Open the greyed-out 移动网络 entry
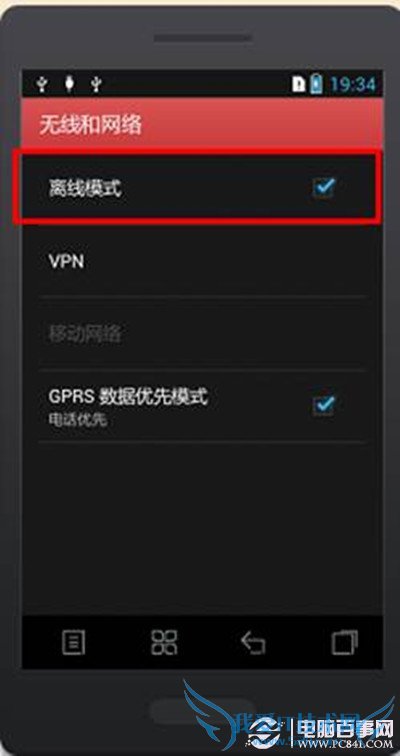 [x=202, y=334]
